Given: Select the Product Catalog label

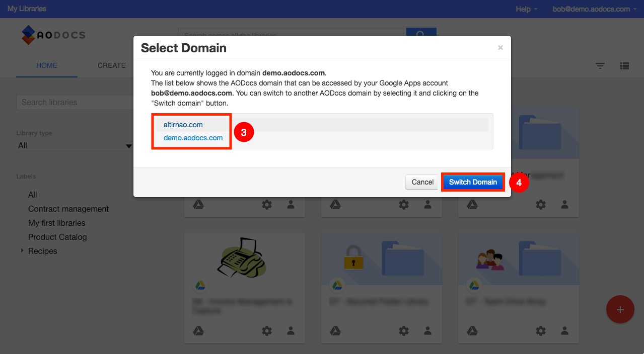Looking at the screenshot, I should 57,237.
